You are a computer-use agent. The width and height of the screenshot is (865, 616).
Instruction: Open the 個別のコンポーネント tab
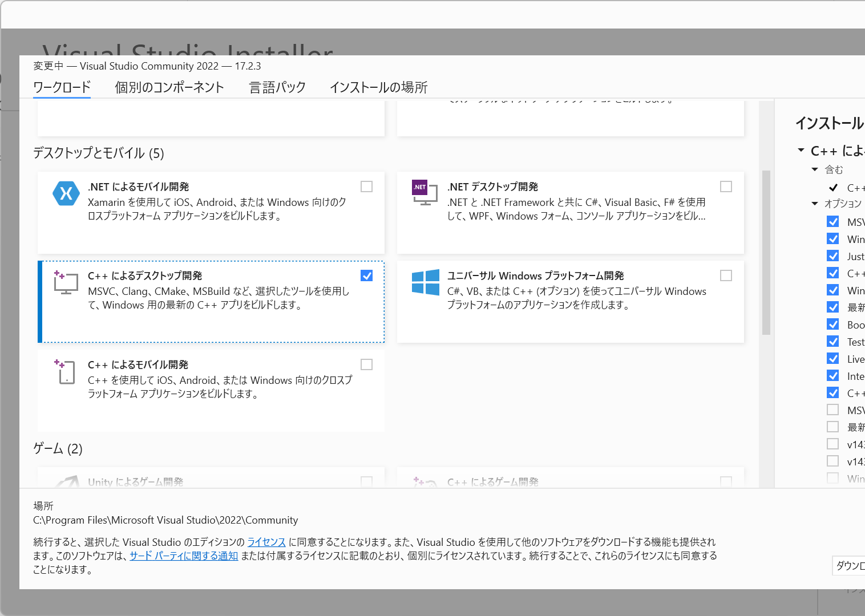tap(169, 87)
